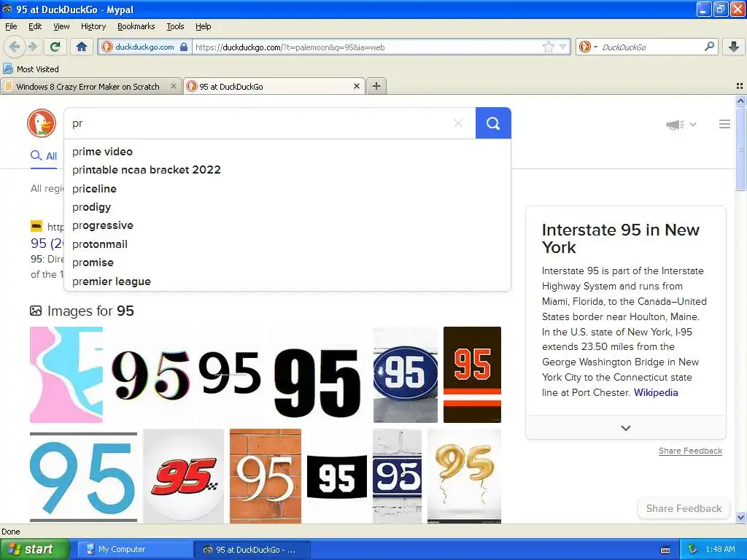Open the Most Visited bookmarks folder
Screen dimensions: 747x560
click(x=31, y=69)
